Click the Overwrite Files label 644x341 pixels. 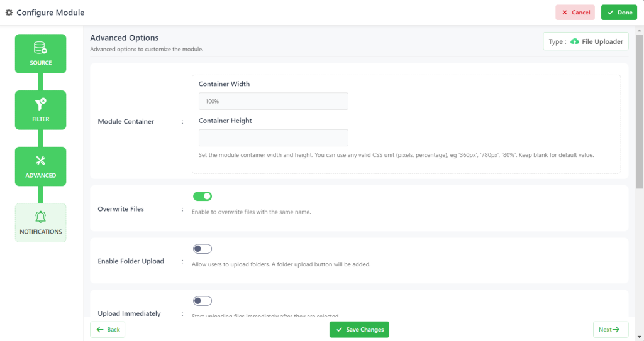click(x=121, y=209)
